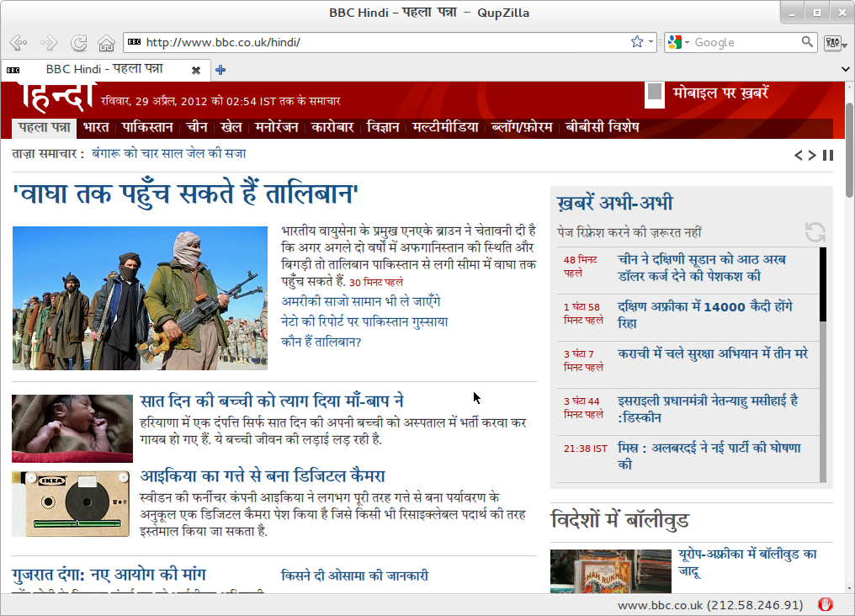Image resolution: width=855 pixels, height=616 pixels.
Task: Click the newborn baby thumbnail
Action: click(72, 428)
